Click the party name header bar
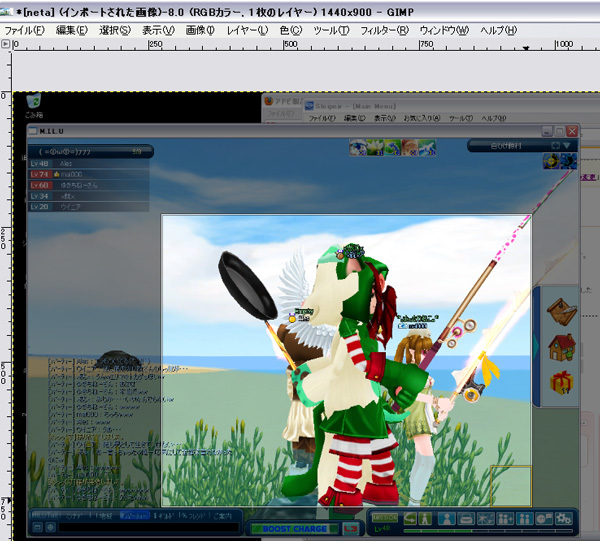 (x=91, y=152)
